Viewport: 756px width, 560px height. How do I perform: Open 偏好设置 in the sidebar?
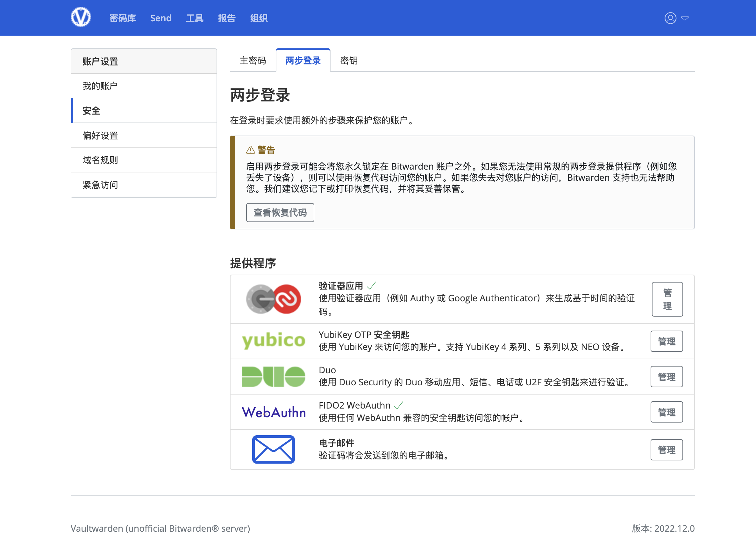[144, 135]
